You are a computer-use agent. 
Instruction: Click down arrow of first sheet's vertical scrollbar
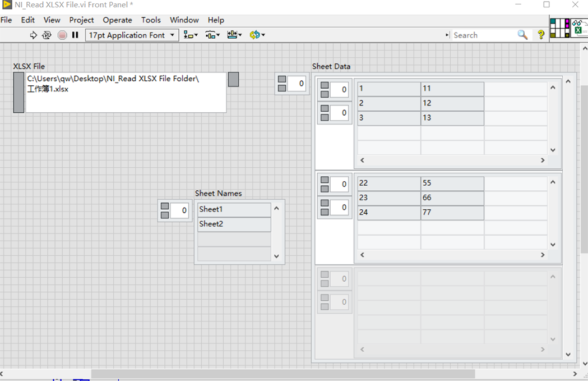553,150
